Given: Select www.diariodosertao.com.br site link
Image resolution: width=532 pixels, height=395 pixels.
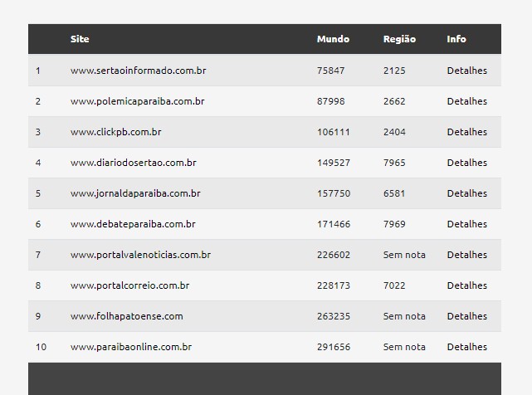Looking at the screenshot, I should tap(134, 163).
